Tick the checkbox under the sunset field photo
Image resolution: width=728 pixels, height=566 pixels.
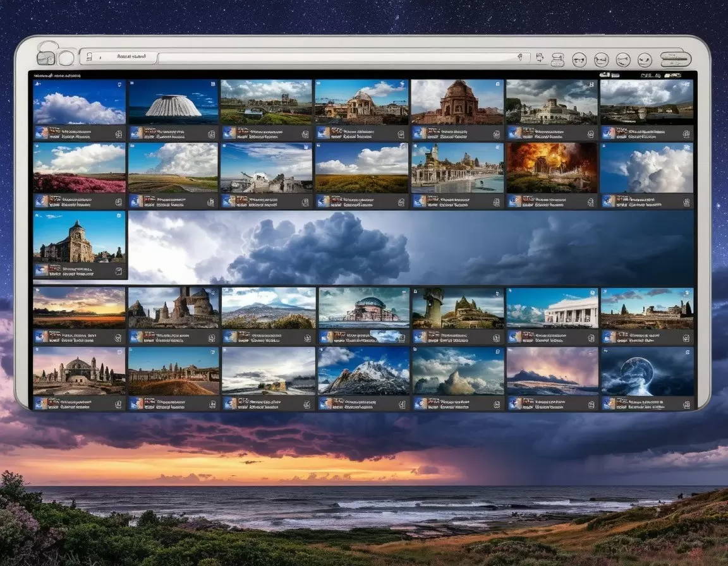coord(118,337)
